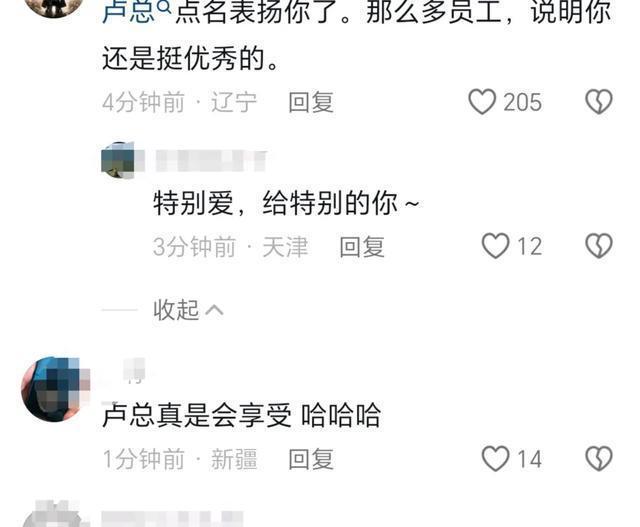Open the blue 卢总 mention link
Screen dimensions: 640x527
128,11
